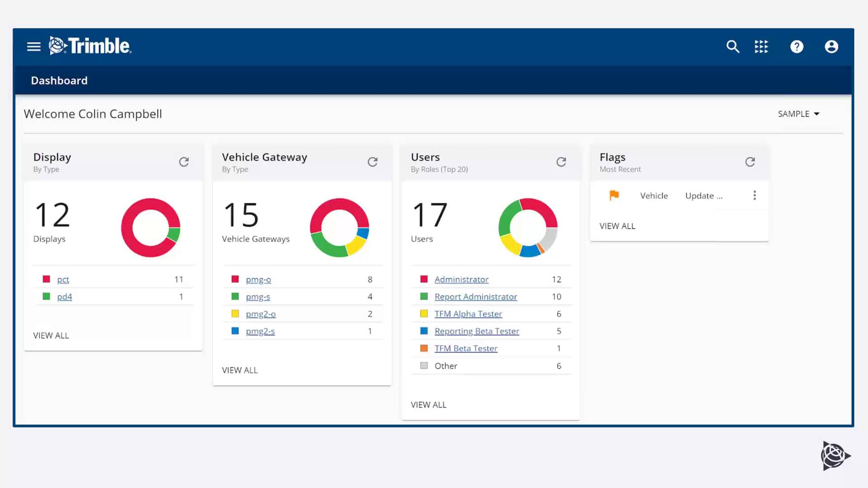
Task: Open the three-dot menu on Vehicle flag entry
Action: pyautogui.click(x=755, y=195)
